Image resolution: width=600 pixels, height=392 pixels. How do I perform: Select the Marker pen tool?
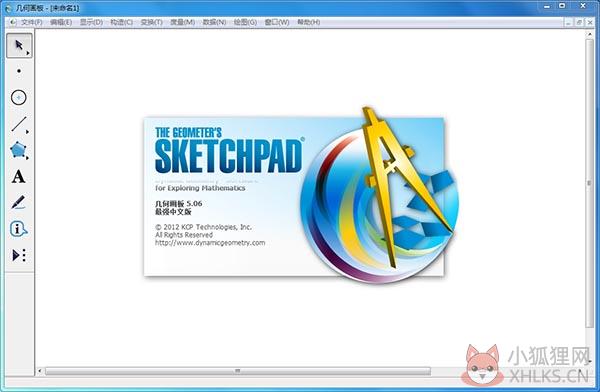point(18,203)
